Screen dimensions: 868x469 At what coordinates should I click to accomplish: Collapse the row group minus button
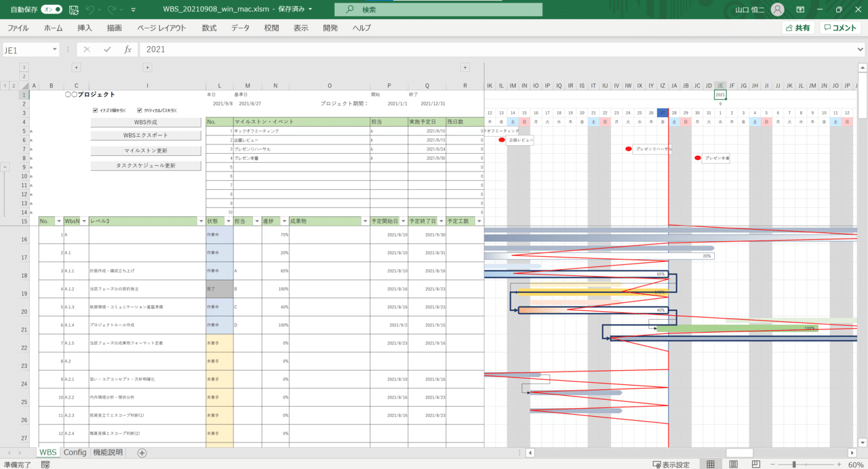(5, 167)
